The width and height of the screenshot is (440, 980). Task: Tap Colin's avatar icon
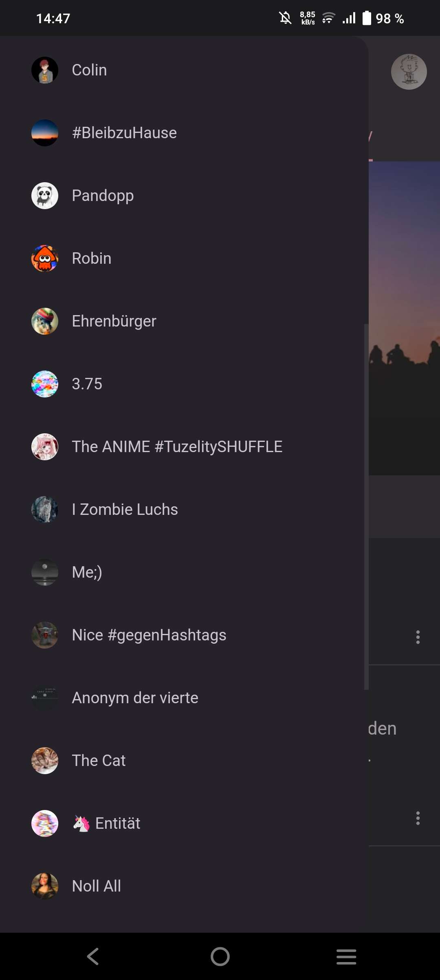coord(45,70)
